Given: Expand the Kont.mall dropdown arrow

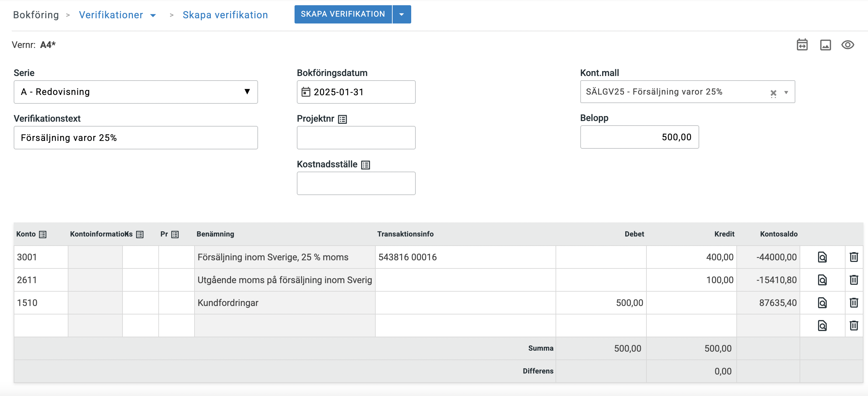Looking at the screenshot, I should (786, 92).
